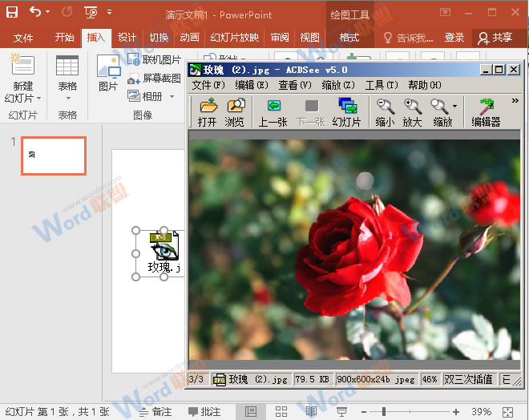The height and width of the screenshot is (420, 529).
Task: Click the 登录 sign-in link
Action: (x=454, y=38)
